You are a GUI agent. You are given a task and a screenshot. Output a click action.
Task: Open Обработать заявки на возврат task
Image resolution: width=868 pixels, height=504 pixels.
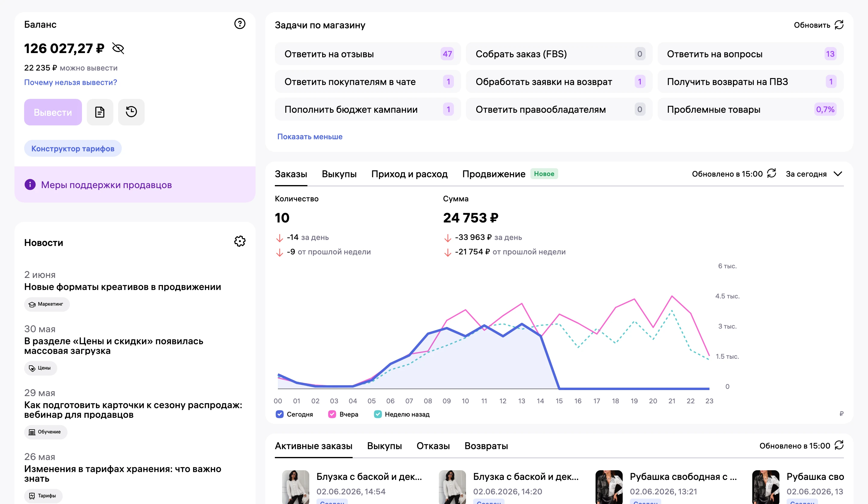tap(559, 82)
